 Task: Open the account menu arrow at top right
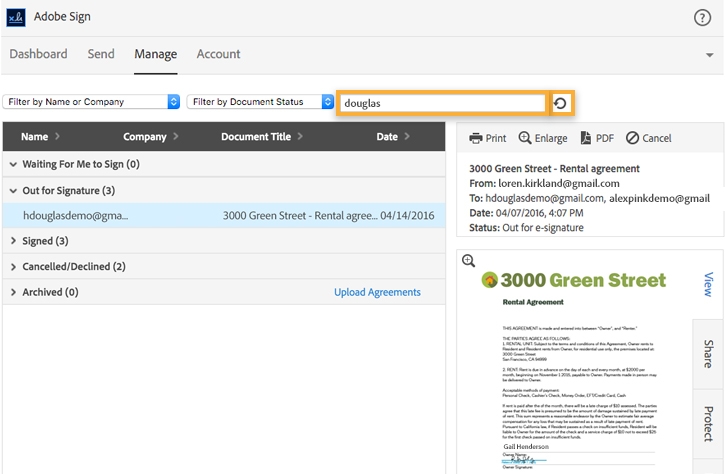click(x=709, y=54)
